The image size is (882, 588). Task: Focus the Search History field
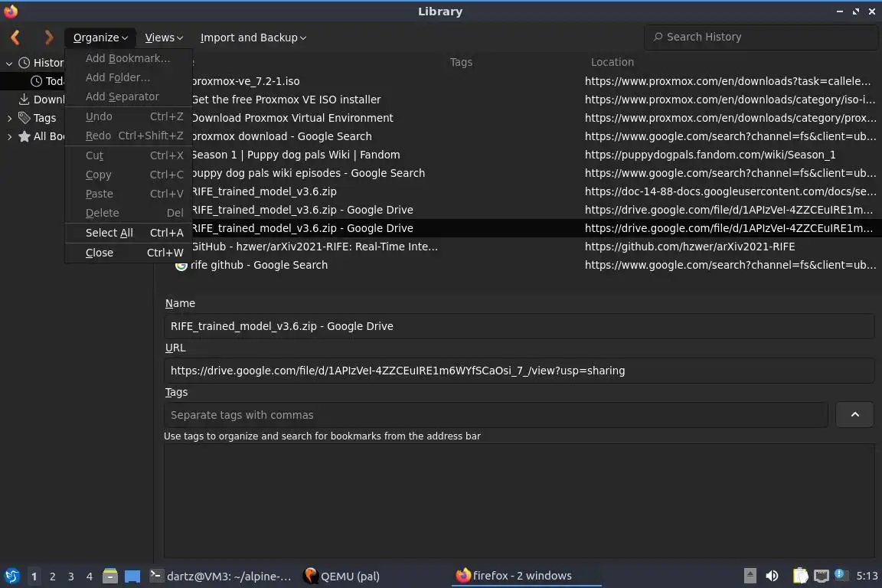pyautogui.click(x=761, y=38)
